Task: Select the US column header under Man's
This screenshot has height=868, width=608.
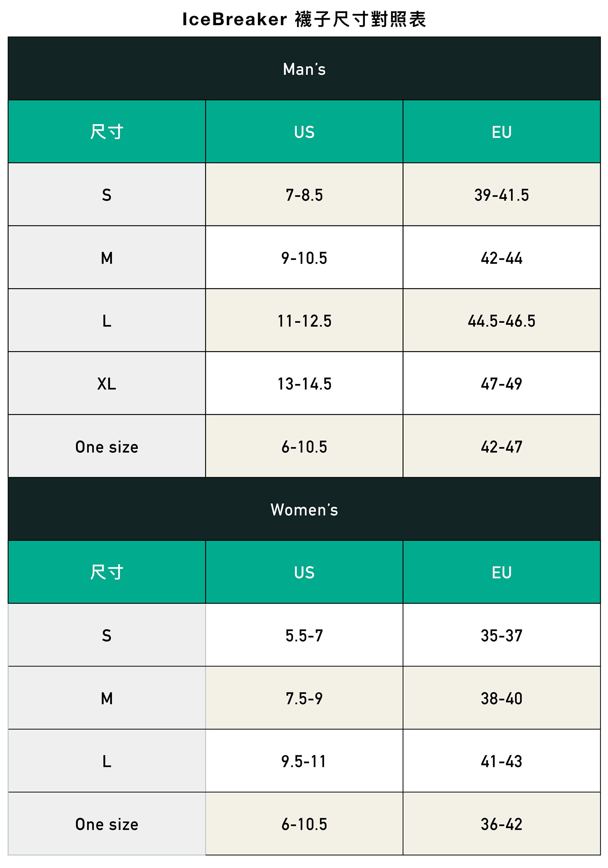Action: click(x=304, y=132)
